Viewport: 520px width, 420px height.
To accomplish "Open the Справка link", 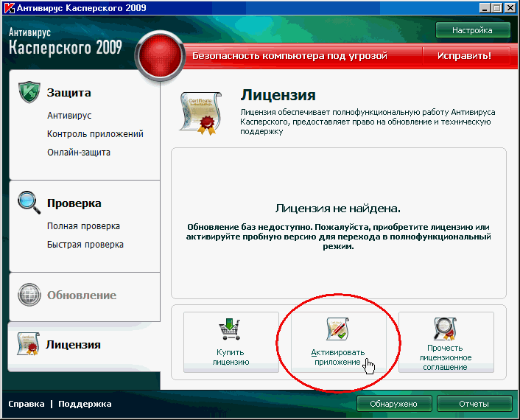I will [x=27, y=404].
